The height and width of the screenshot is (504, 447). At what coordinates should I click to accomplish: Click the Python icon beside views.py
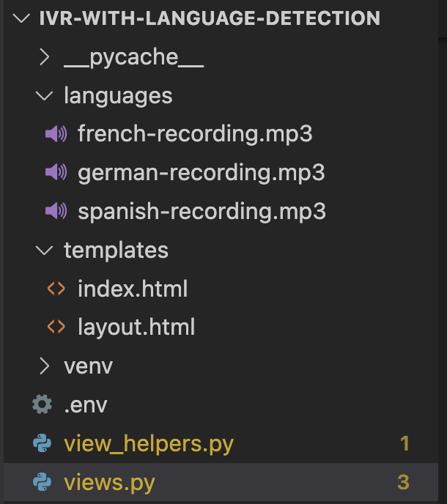coord(43,482)
